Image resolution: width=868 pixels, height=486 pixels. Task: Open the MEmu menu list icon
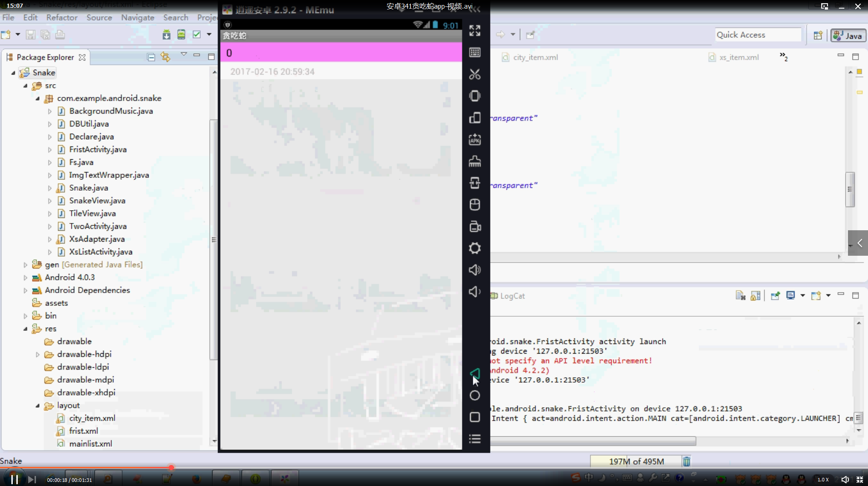(x=474, y=439)
